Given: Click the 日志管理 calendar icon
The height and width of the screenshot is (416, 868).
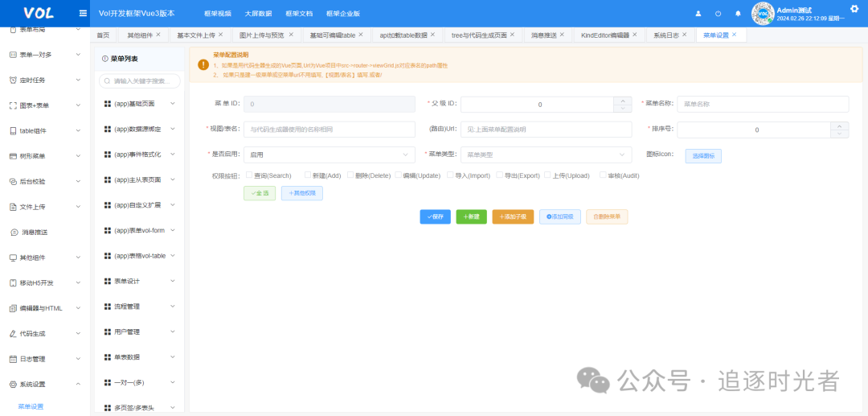Looking at the screenshot, I should tap(14, 359).
